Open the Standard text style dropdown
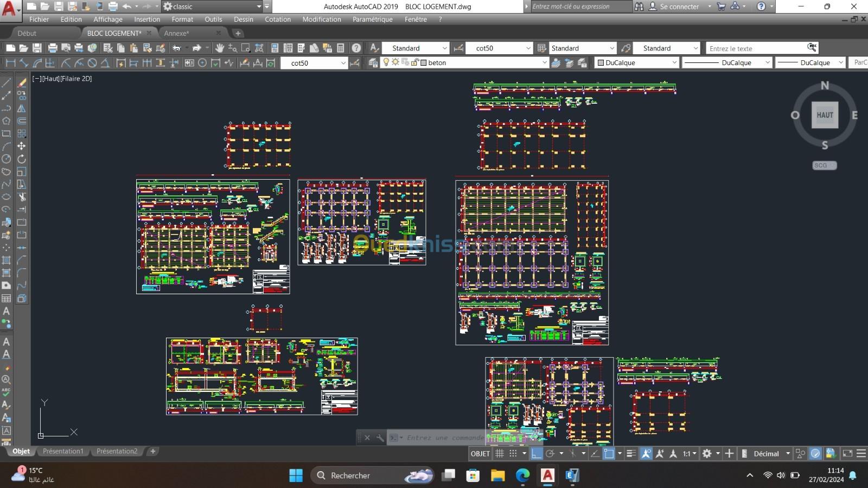The image size is (868, 488). coord(416,48)
